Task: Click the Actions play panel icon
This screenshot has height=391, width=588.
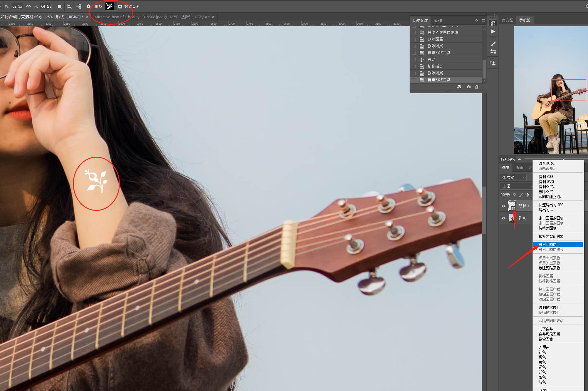Action: click(x=493, y=31)
